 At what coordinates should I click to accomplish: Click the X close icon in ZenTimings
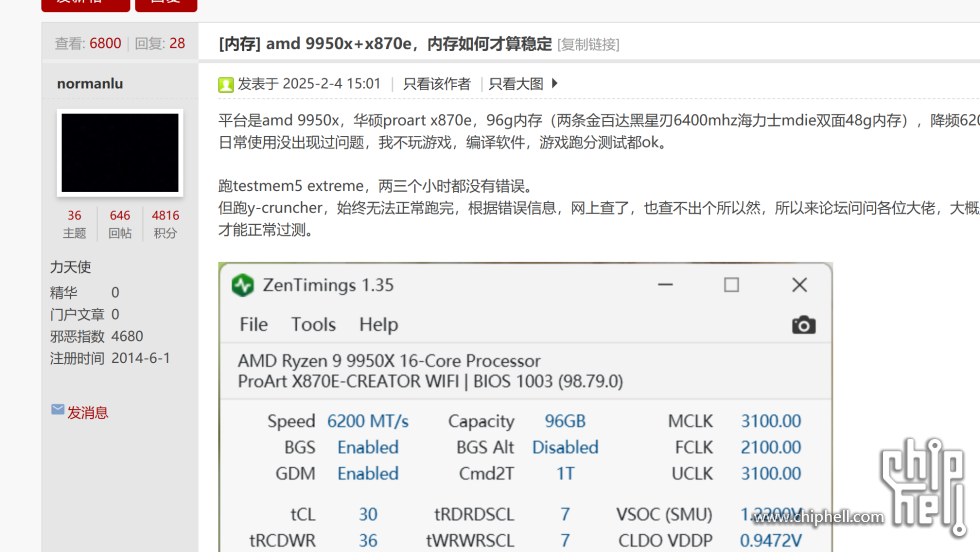click(x=799, y=285)
